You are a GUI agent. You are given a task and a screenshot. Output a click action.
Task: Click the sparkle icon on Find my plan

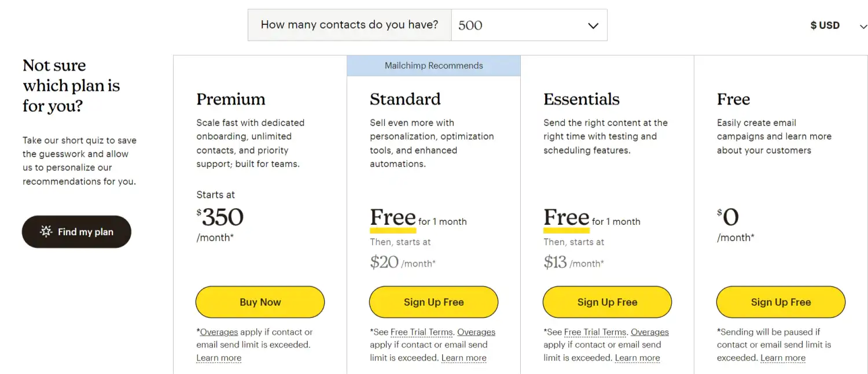pos(46,232)
